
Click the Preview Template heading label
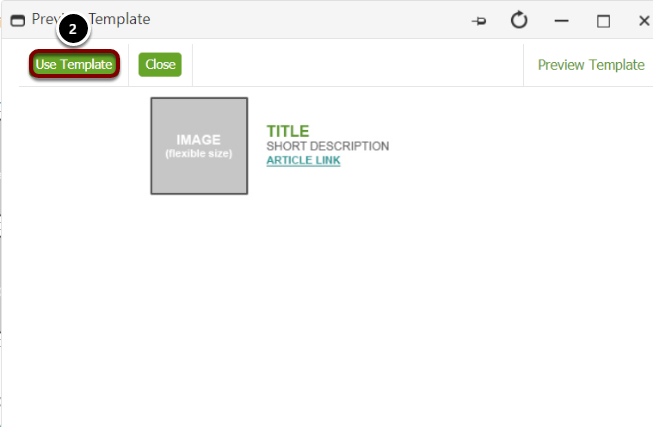pyautogui.click(x=591, y=65)
